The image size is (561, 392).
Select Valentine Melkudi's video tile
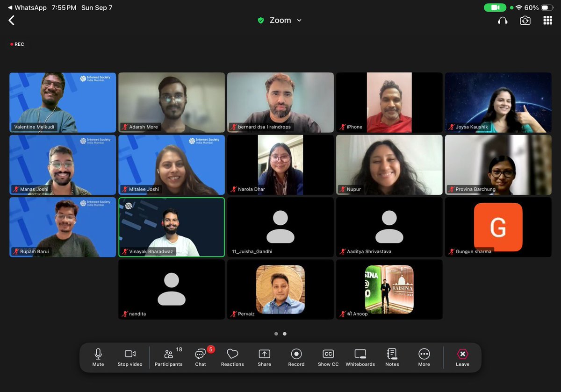click(x=63, y=102)
